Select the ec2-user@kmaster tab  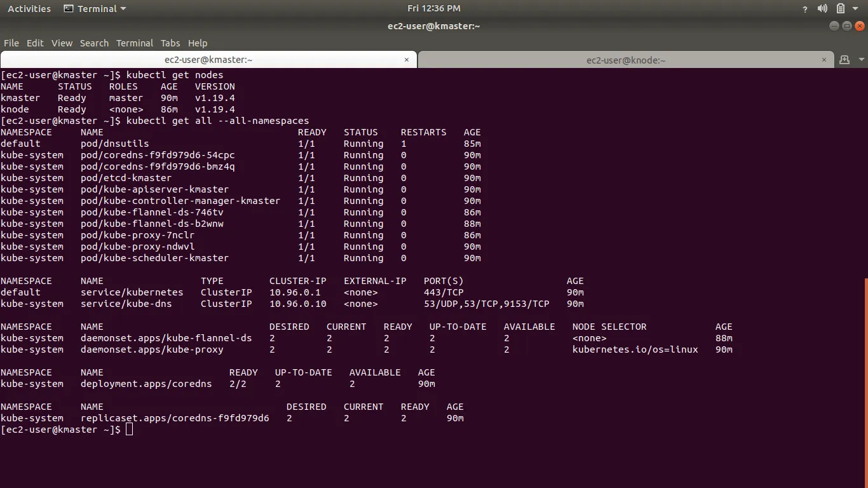point(208,60)
